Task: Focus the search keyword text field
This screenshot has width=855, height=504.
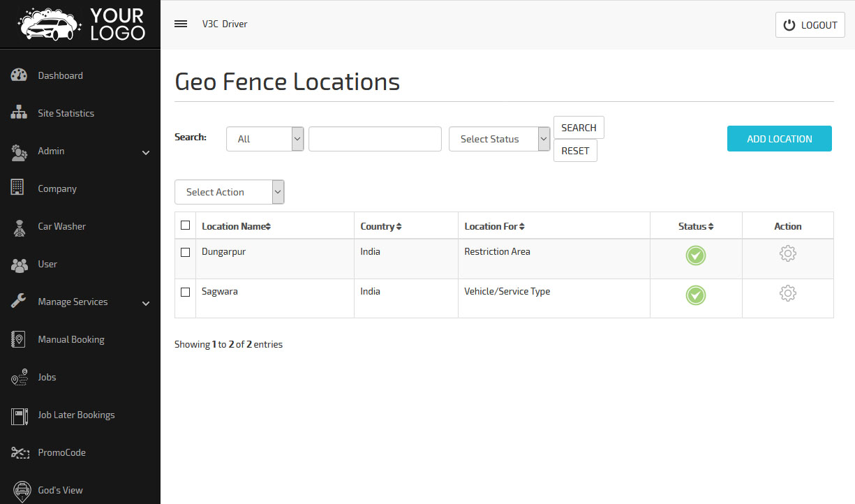Action: (x=375, y=139)
